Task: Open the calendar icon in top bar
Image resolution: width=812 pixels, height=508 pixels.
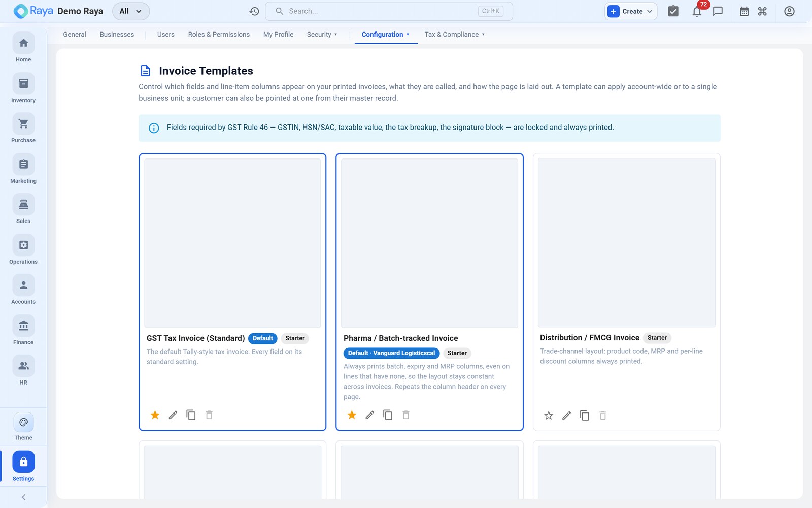Action: [744, 11]
